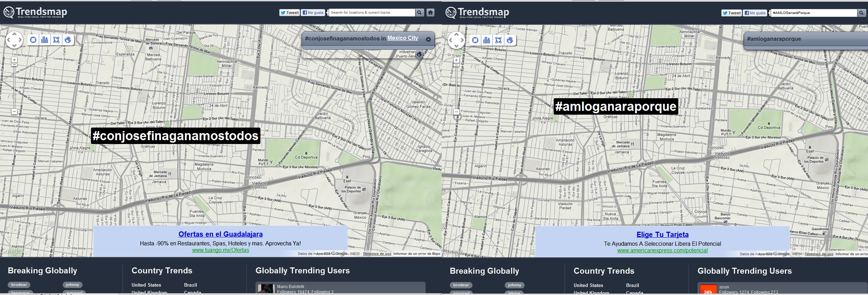The image size is (868, 295).
Task: Click the brodeur tag in right window
Action: coord(461,285)
